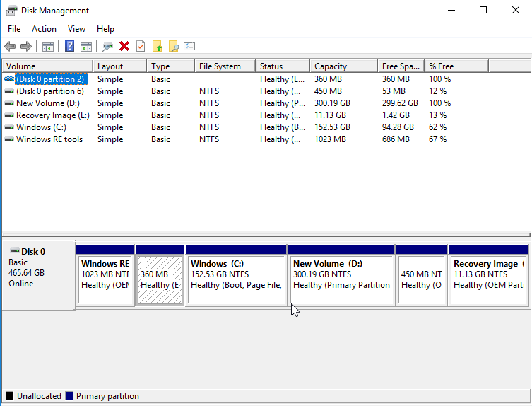532x406 pixels.
Task: Click the folder with green arrow icon
Action: [x=157, y=47]
